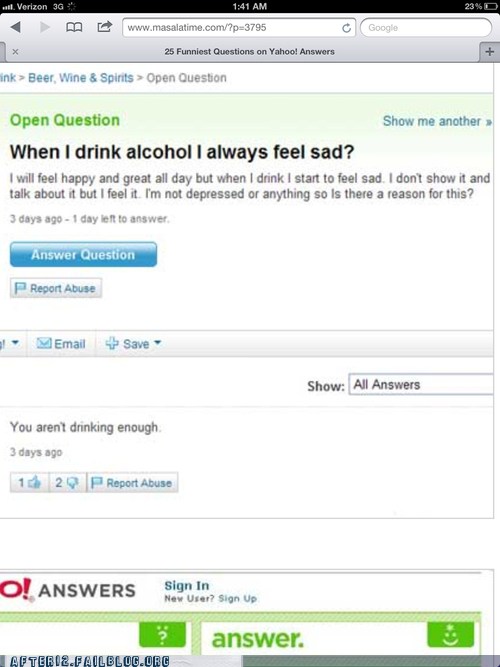Give the answer a thumbs up
The height and width of the screenshot is (667, 500).
(x=29, y=482)
